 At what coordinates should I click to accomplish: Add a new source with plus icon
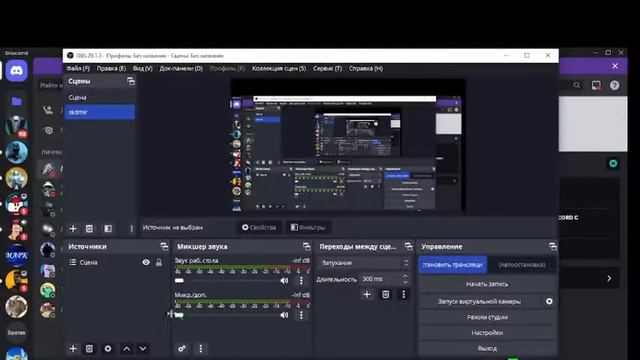coord(73,349)
